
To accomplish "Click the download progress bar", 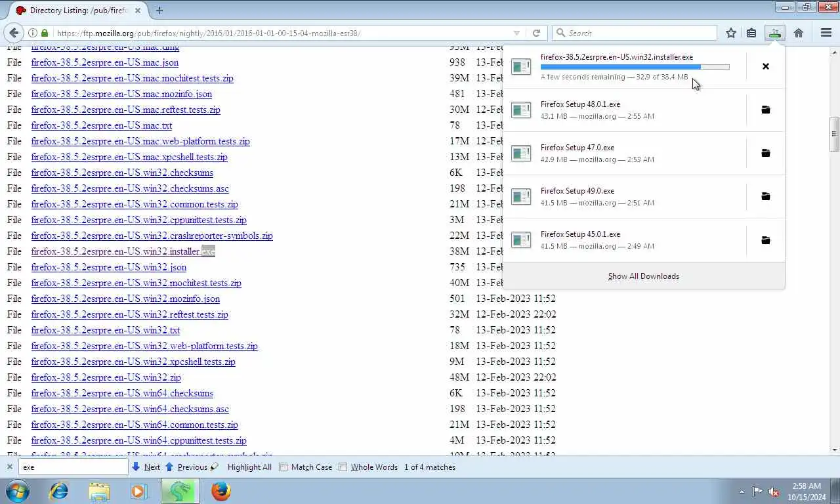I will pos(635,67).
